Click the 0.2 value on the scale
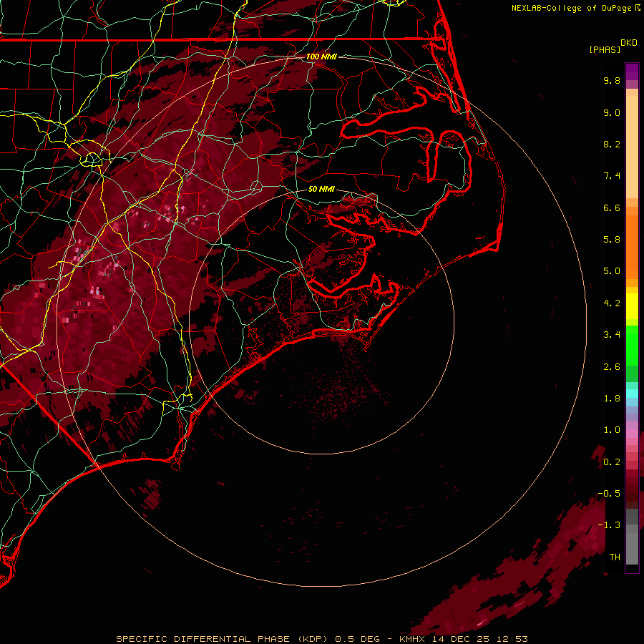This screenshot has height=644, width=644. pyautogui.click(x=612, y=462)
